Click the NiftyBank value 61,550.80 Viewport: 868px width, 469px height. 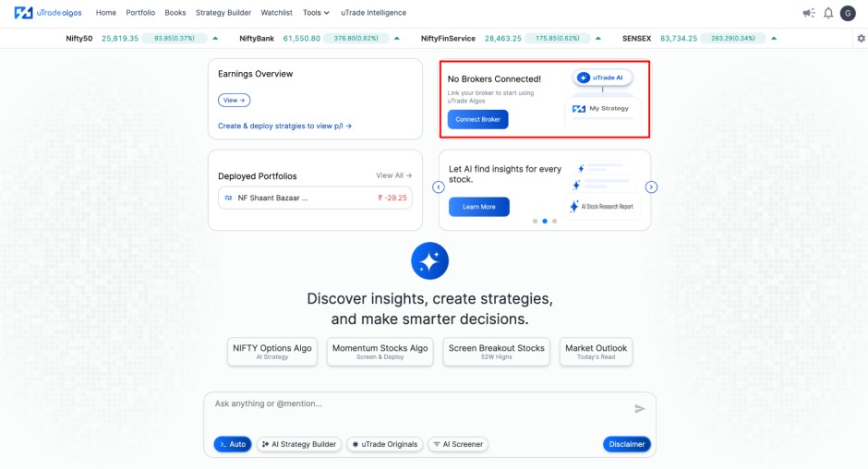coord(302,38)
